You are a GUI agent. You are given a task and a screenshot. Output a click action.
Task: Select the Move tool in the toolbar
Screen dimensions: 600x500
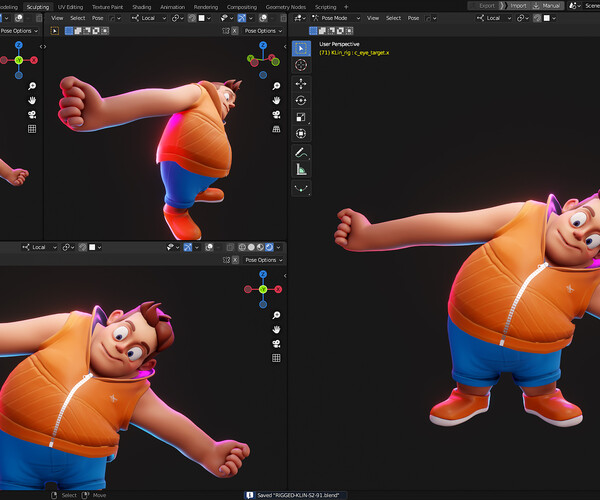click(x=301, y=83)
